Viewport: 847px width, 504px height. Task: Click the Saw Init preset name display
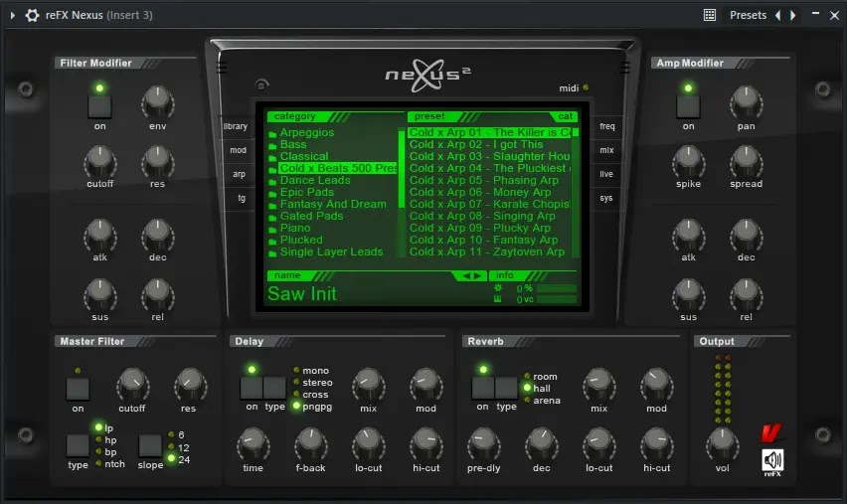[x=302, y=294]
